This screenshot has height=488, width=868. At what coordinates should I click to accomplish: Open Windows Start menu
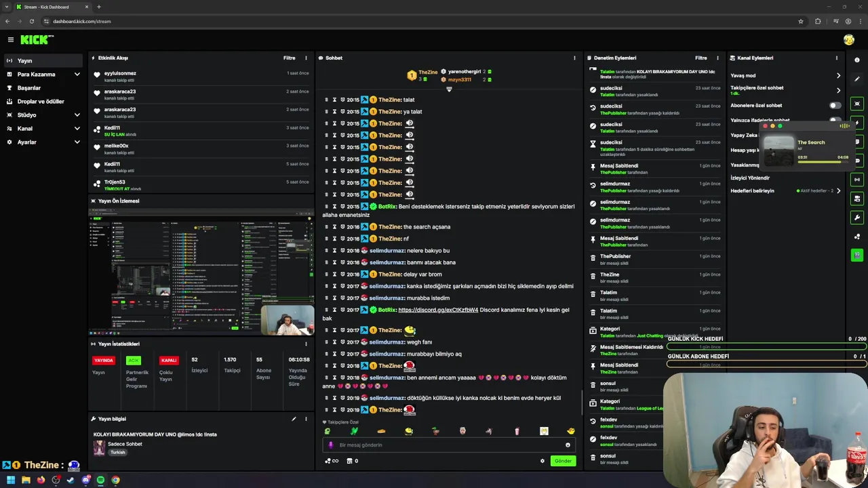click(11, 480)
